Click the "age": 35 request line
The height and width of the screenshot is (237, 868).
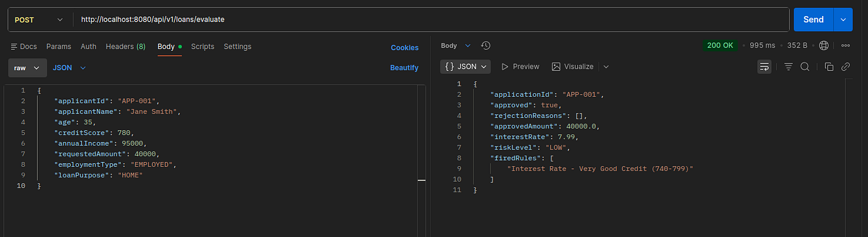[75, 122]
